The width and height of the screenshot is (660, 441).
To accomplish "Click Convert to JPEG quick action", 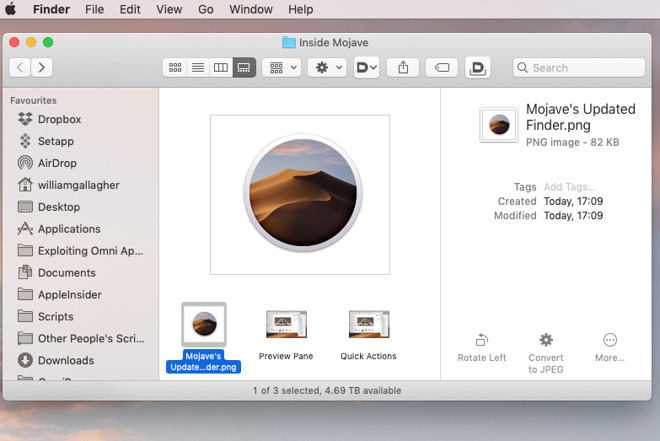I will (546, 353).
